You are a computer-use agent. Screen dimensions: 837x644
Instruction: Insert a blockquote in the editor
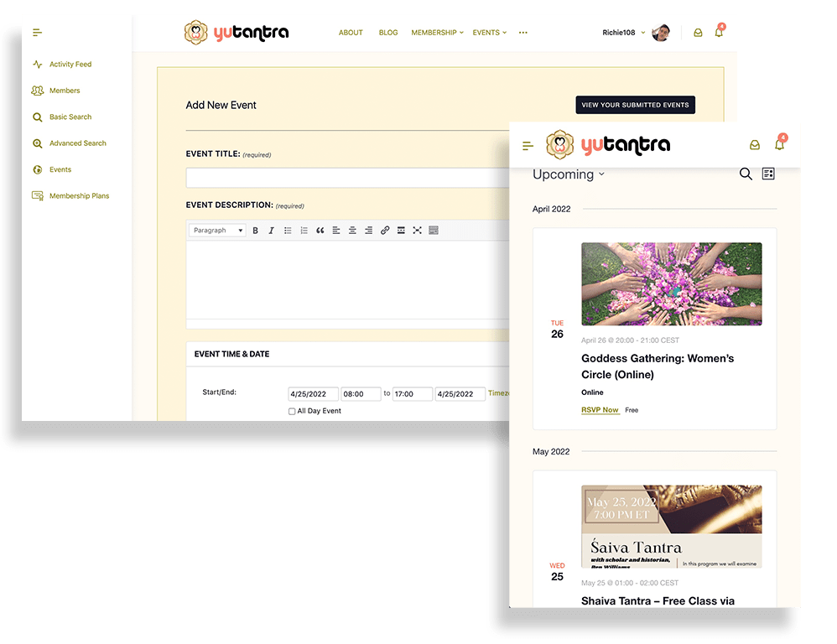tap(320, 231)
